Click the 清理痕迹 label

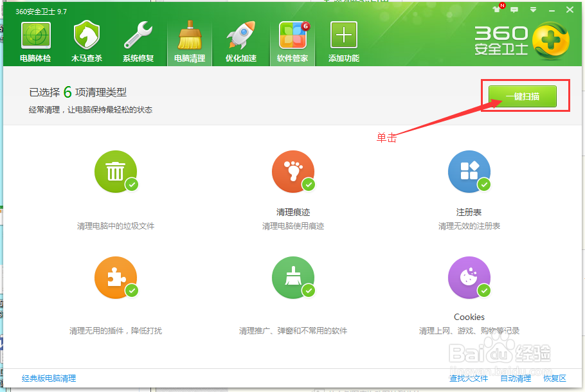point(293,212)
